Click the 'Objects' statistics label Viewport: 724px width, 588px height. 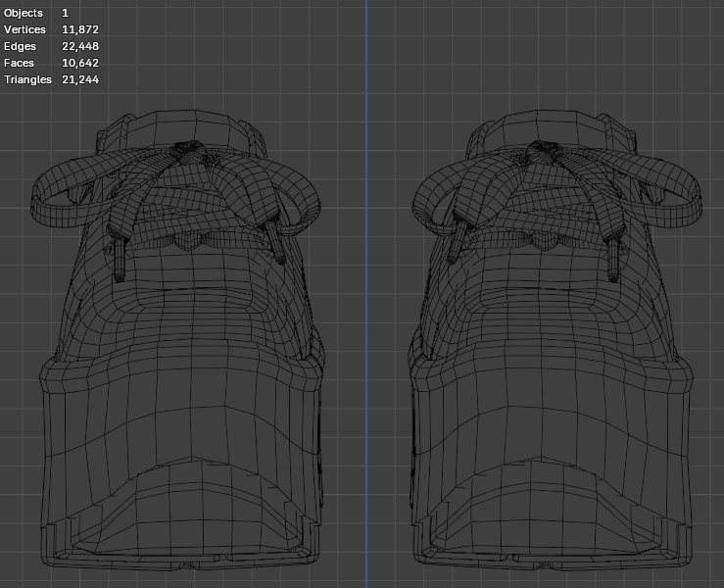[x=24, y=13]
